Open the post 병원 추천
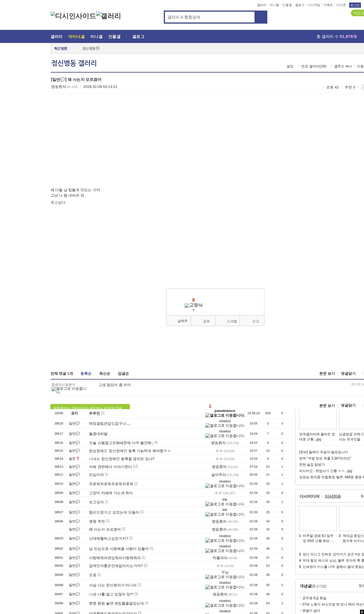Screen dimensions: 364x614 [x=97, y=522]
